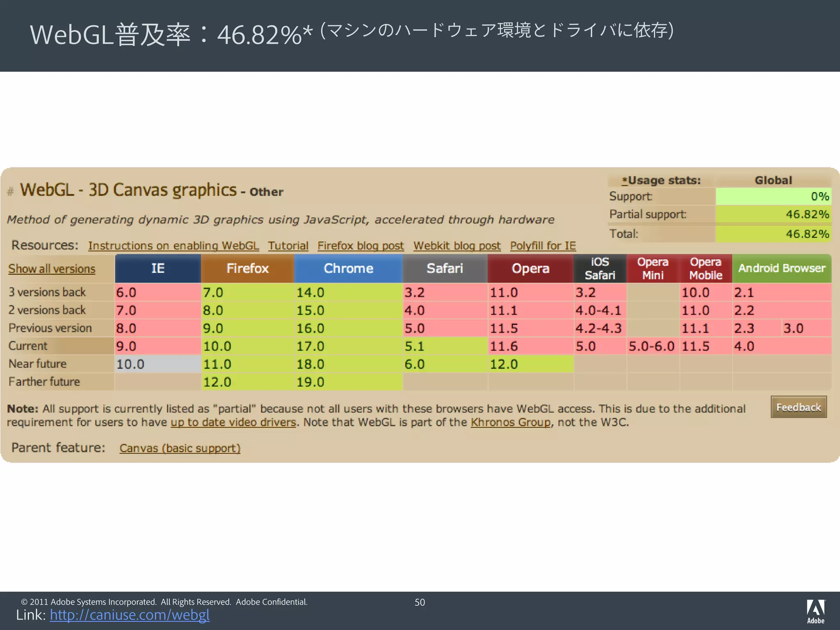Open Show all versions link

(52, 269)
